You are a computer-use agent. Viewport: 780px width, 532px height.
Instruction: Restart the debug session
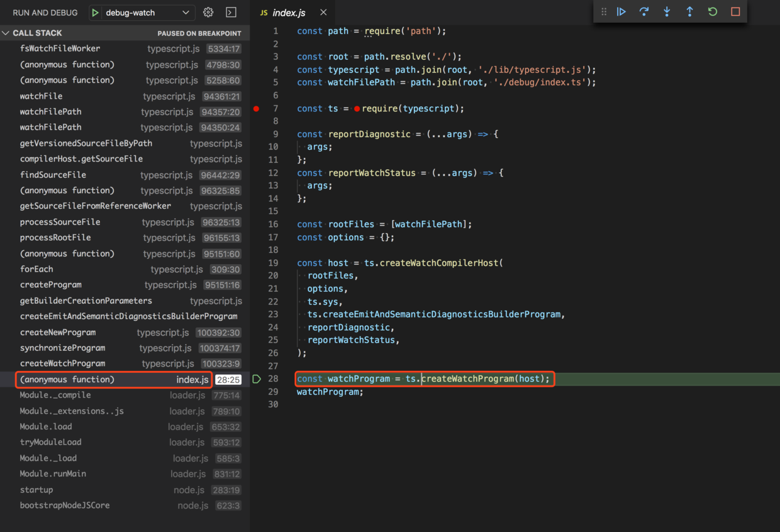pyautogui.click(x=712, y=11)
